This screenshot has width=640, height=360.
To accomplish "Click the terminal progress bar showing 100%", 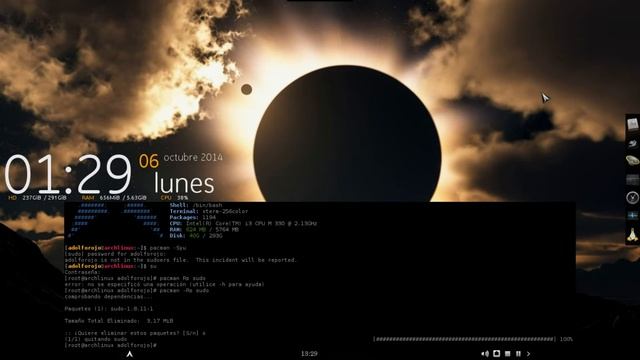I will point(473,339).
